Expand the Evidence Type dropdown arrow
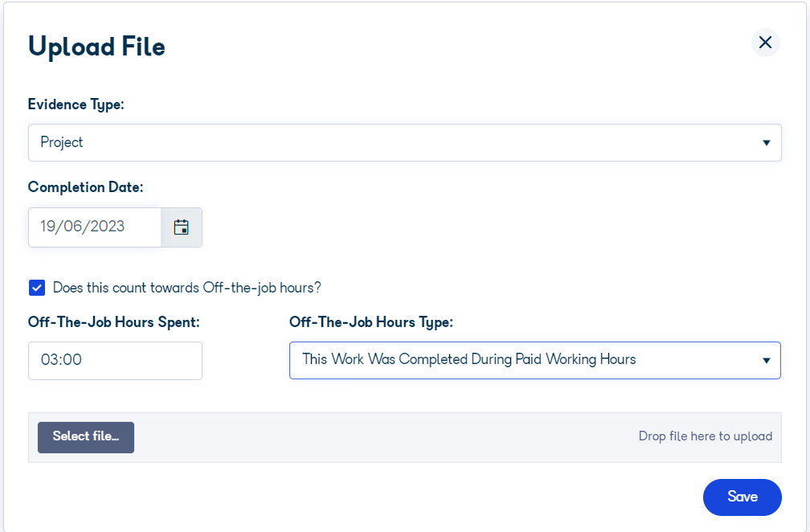 pos(766,143)
